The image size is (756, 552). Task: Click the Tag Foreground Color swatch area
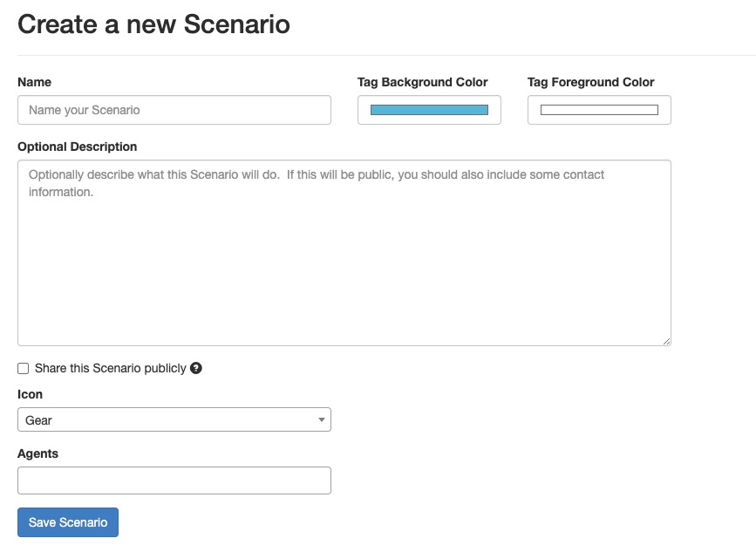(x=599, y=109)
